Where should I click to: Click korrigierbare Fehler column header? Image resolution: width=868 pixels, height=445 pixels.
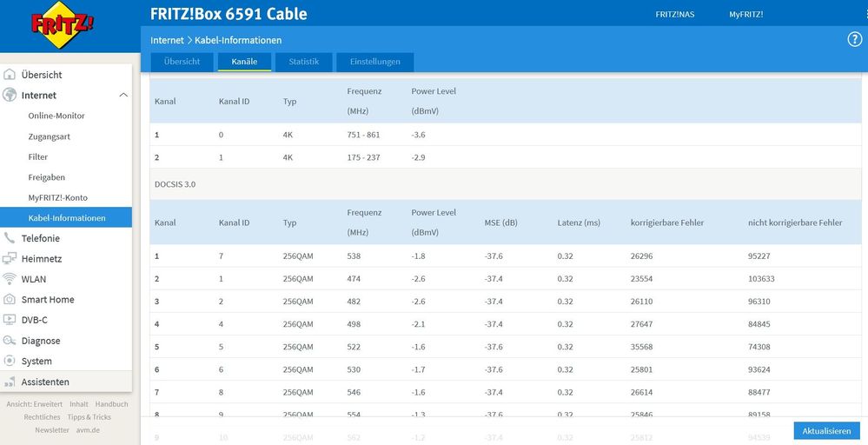pos(667,222)
